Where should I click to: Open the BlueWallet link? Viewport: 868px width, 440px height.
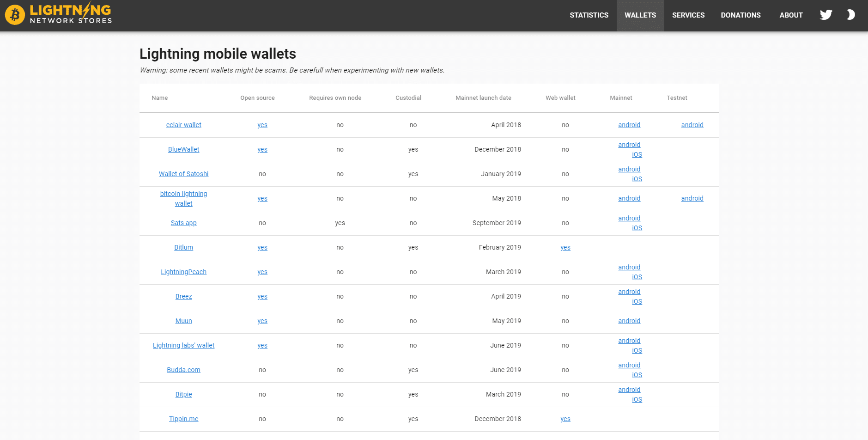183,149
